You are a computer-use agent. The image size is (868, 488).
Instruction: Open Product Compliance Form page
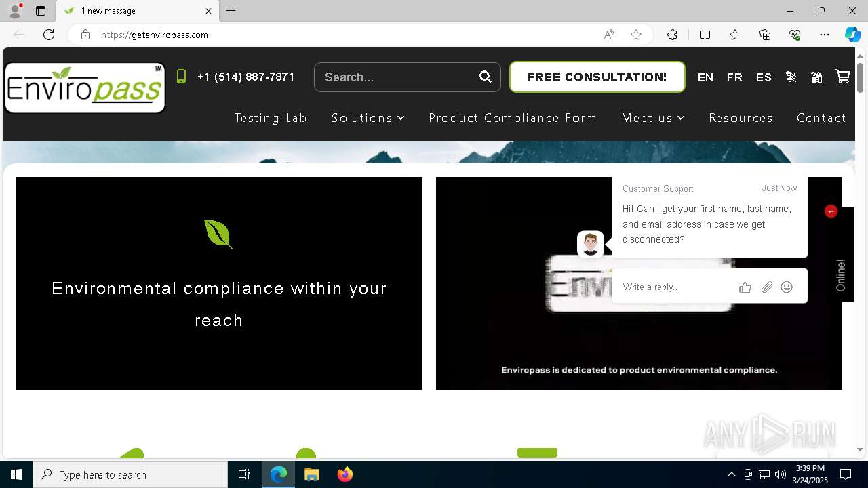[x=513, y=118]
